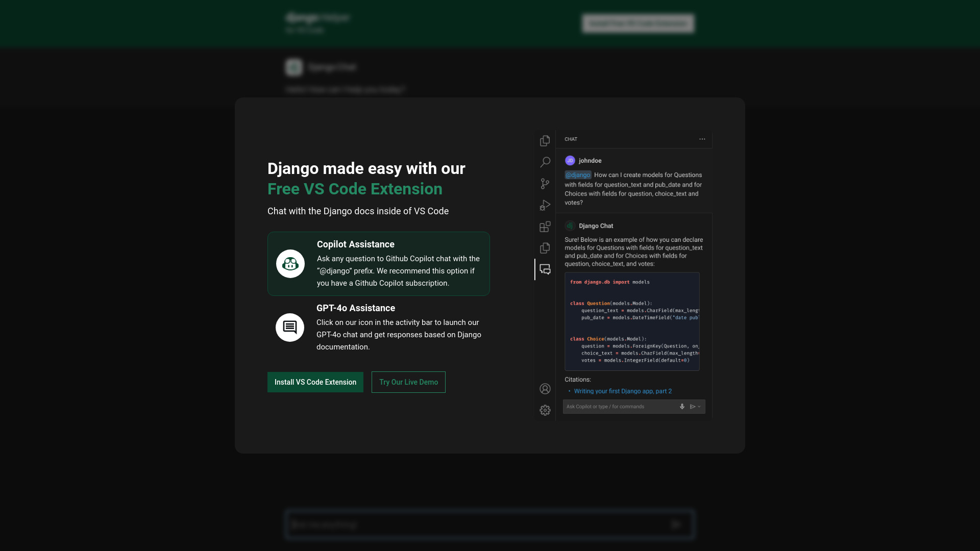
Task: Click the network/connections icon in sidebar
Action: (x=545, y=183)
